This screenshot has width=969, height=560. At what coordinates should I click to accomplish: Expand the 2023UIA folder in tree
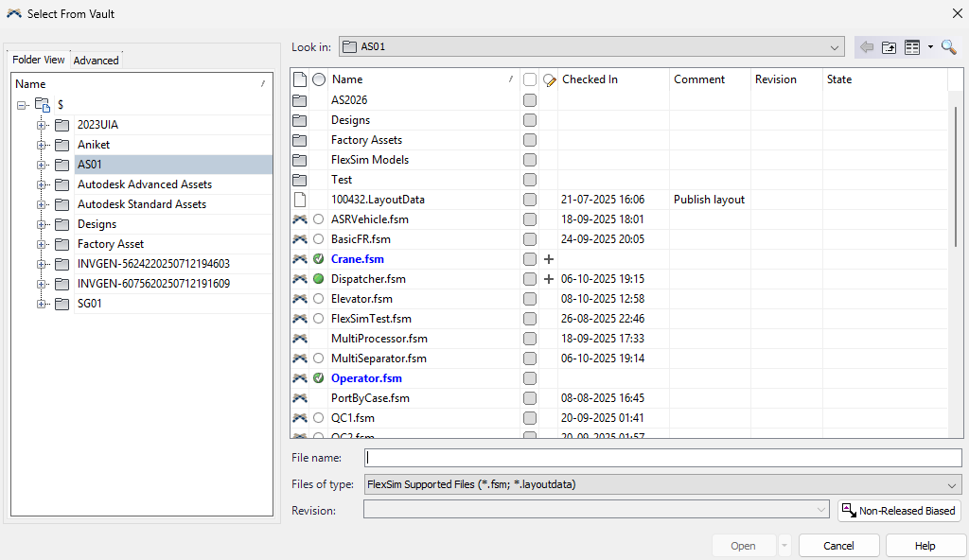point(42,125)
